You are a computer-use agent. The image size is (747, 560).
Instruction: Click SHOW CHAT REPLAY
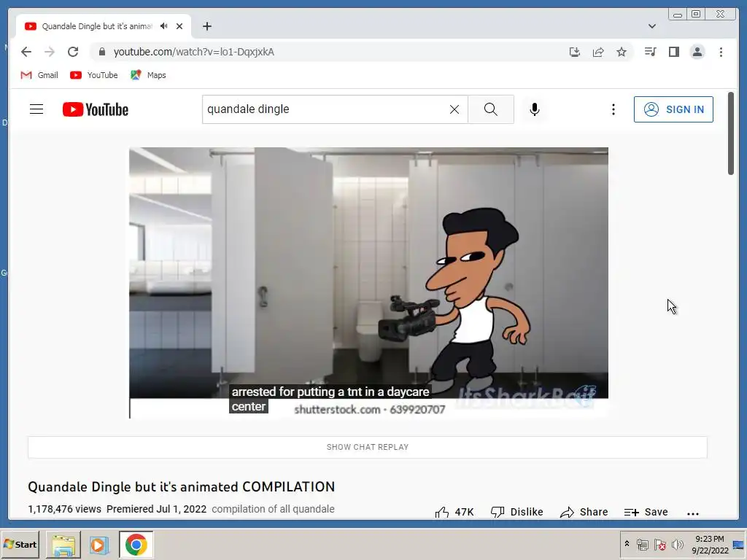pos(368,447)
